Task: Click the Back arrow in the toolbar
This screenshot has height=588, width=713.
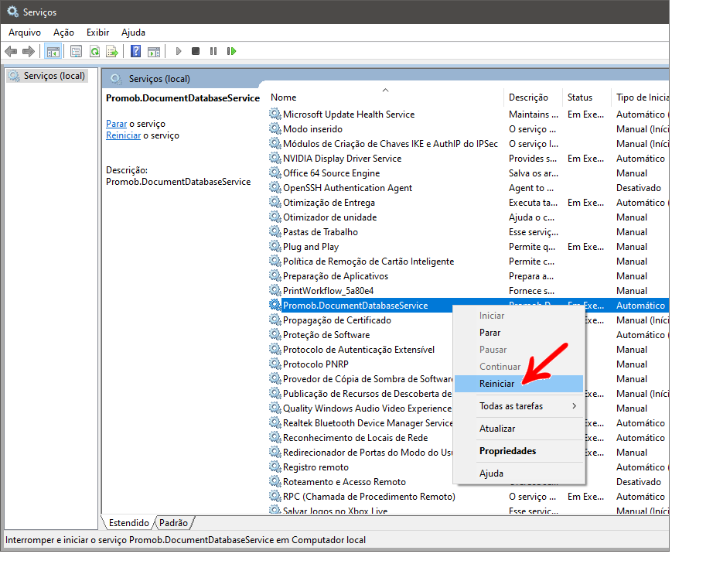Action: coord(11,51)
